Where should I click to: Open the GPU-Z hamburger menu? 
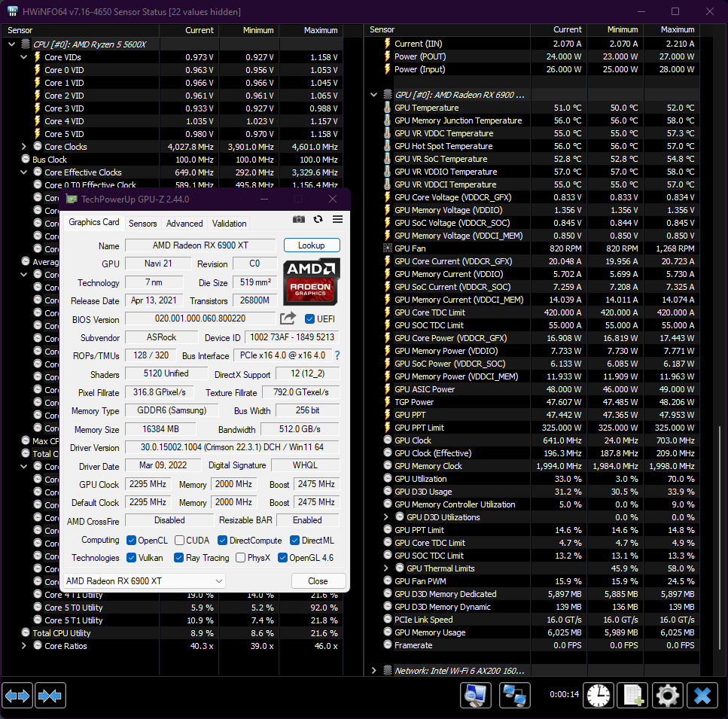337,219
